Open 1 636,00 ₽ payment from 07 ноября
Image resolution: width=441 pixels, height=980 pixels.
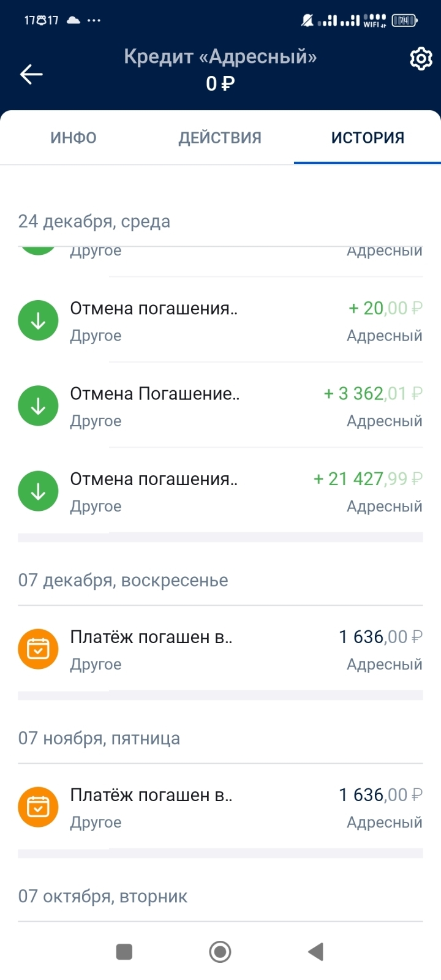[380, 795]
